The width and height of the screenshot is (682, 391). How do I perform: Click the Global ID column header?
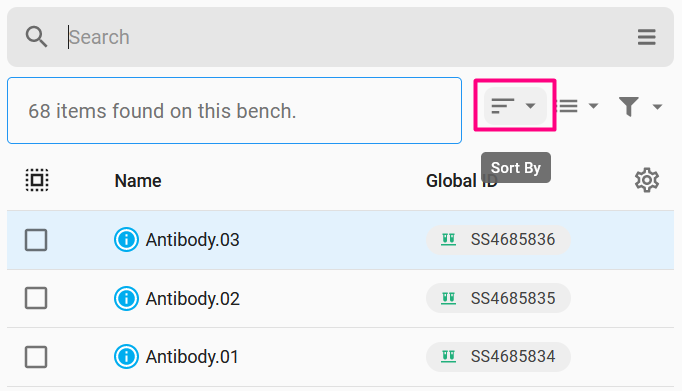tap(461, 180)
